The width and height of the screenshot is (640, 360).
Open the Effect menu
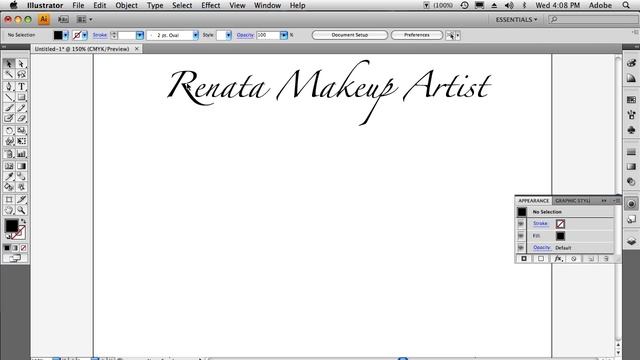pyautogui.click(x=211, y=5)
